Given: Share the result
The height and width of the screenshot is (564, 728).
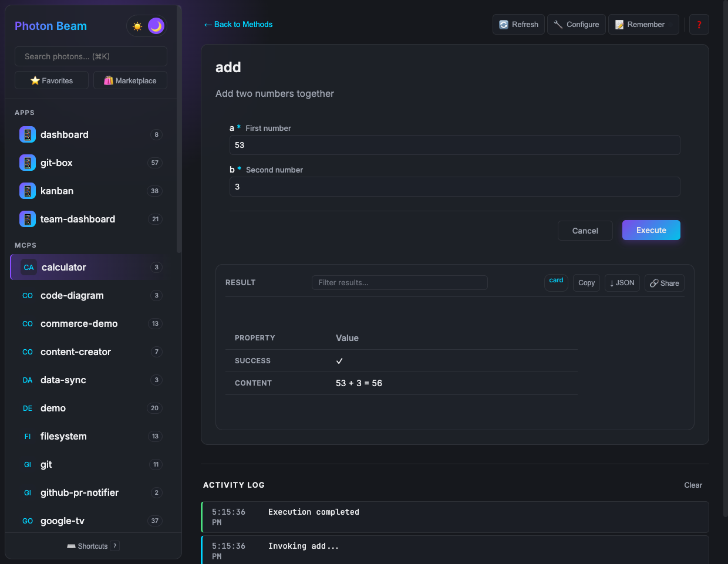Looking at the screenshot, I should point(665,283).
